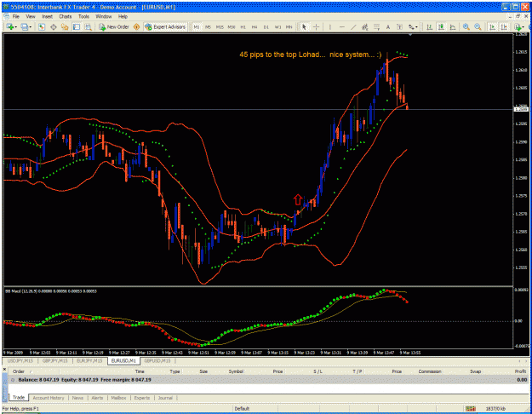Toggle the Data Window crosshair-target icon

pyautogui.click(x=54, y=26)
